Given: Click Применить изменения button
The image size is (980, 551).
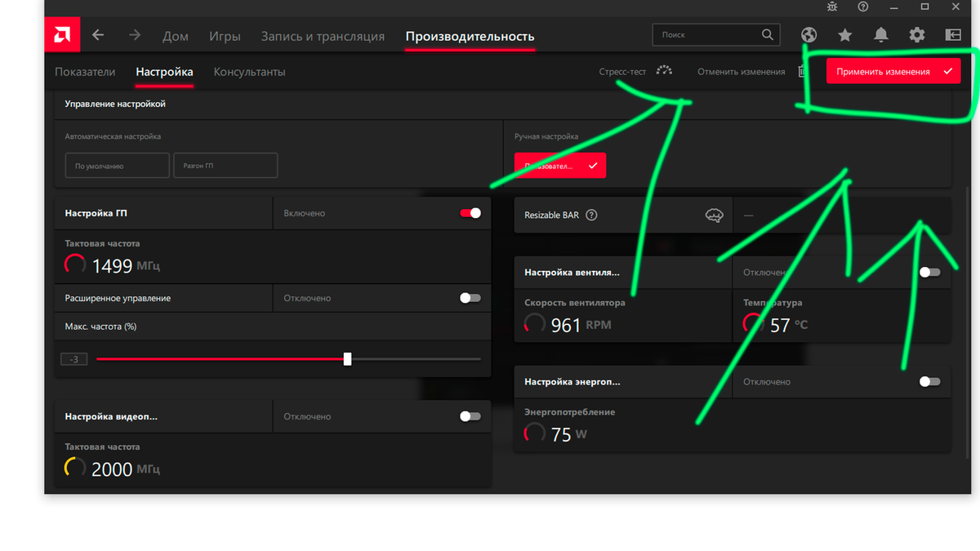Looking at the screenshot, I should coord(893,72).
